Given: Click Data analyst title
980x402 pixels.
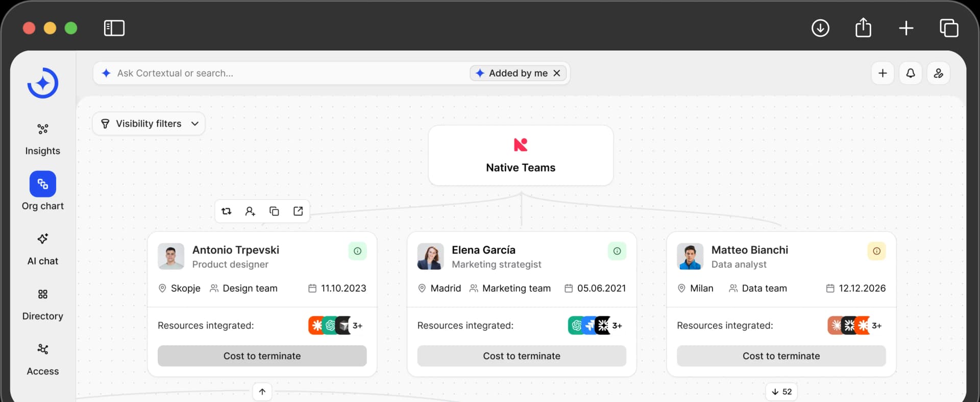Looking at the screenshot, I should [x=739, y=264].
